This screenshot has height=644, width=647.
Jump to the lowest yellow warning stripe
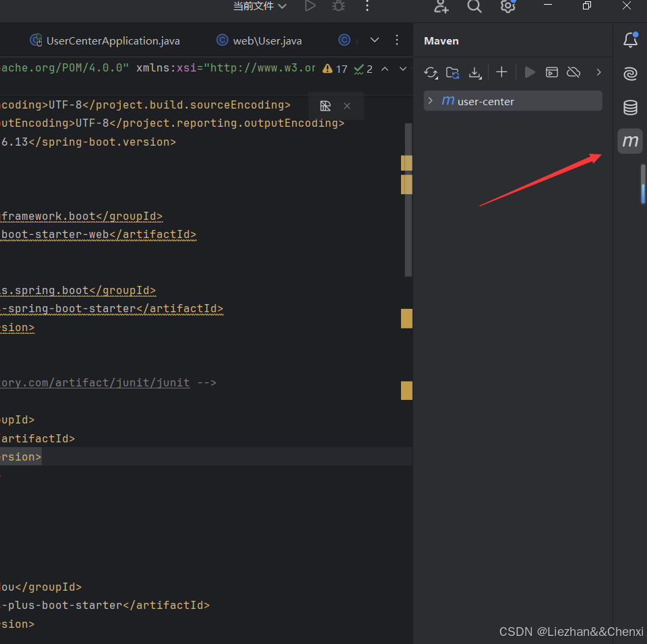pyautogui.click(x=406, y=390)
